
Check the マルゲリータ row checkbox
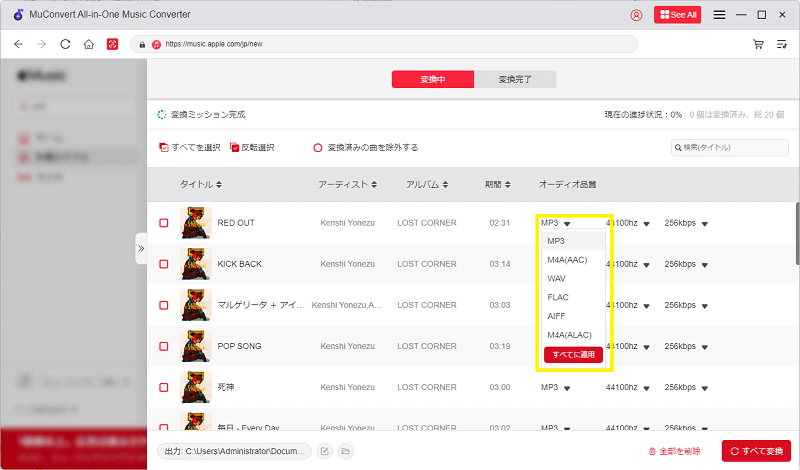164,305
